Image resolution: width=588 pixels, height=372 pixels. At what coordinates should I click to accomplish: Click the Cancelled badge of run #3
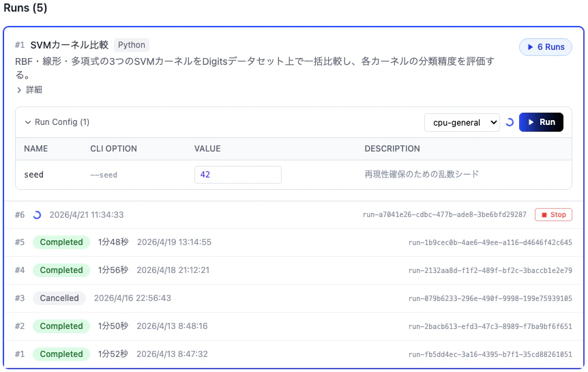coord(59,298)
